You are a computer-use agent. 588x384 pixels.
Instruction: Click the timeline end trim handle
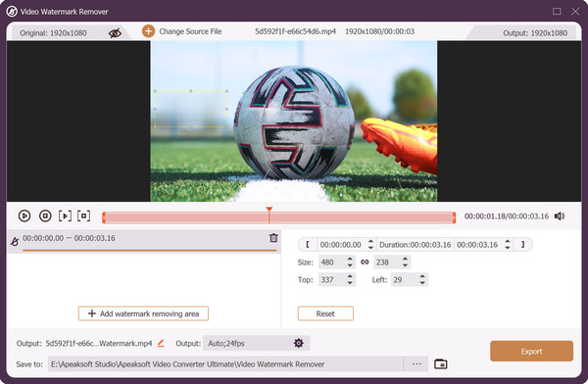click(454, 217)
